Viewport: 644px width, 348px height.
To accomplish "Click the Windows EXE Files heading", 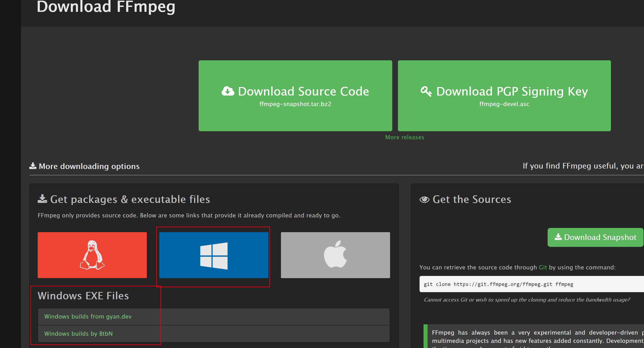I will click(83, 296).
